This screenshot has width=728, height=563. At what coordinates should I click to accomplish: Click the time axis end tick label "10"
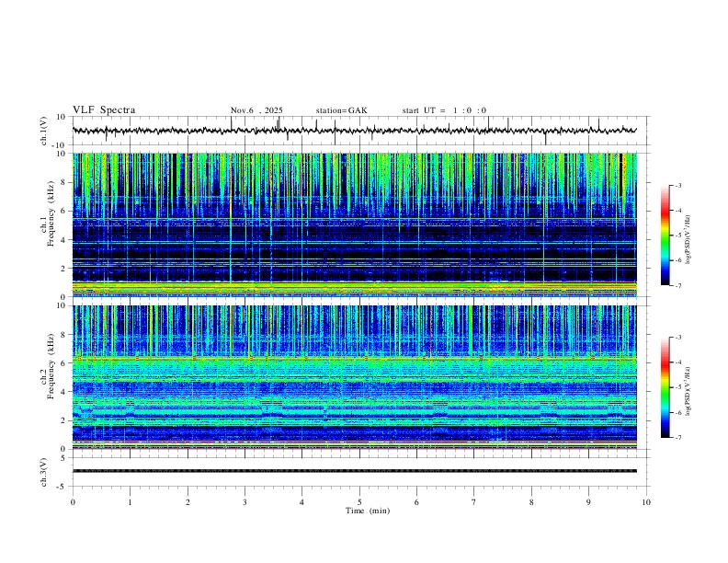pyautogui.click(x=646, y=502)
